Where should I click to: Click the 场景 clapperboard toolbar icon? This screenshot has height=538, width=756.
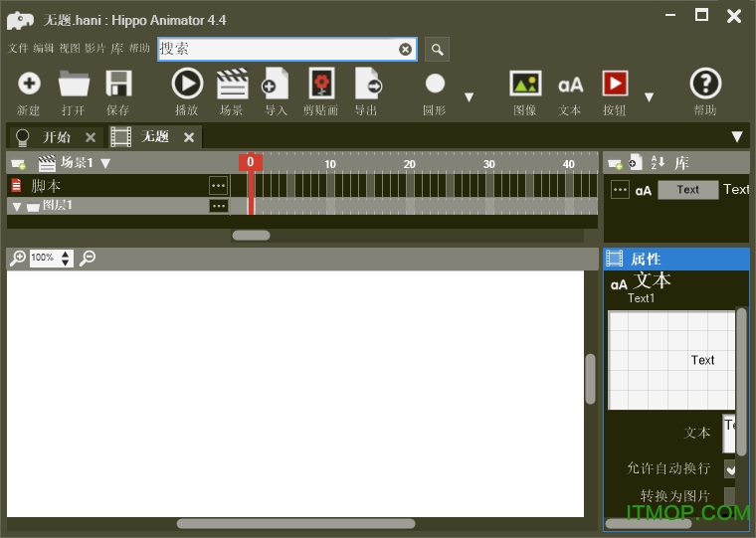[x=232, y=84]
